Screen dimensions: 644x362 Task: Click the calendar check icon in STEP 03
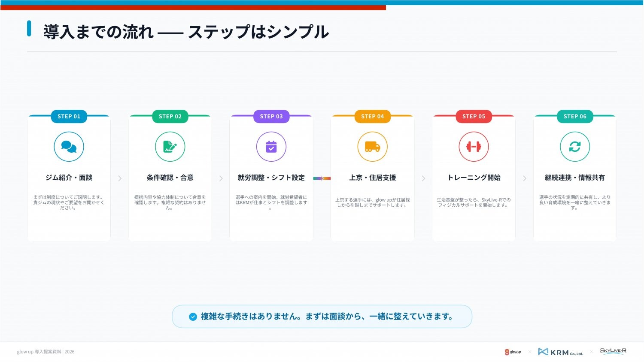(271, 147)
